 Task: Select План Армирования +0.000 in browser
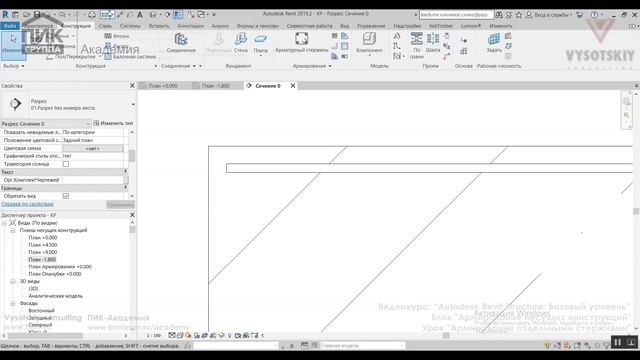click(x=60, y=267)
